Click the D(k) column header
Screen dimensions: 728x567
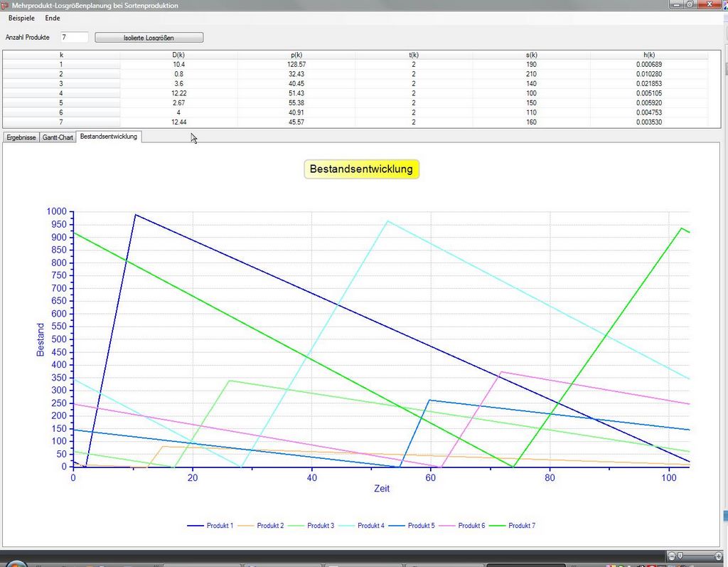tap(178, 55)
